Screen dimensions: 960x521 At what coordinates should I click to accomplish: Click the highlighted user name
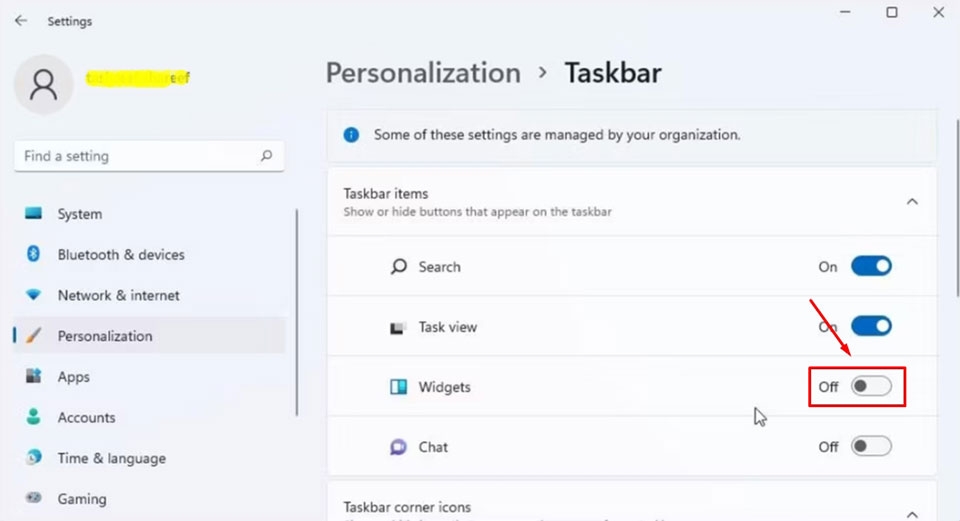137,78
